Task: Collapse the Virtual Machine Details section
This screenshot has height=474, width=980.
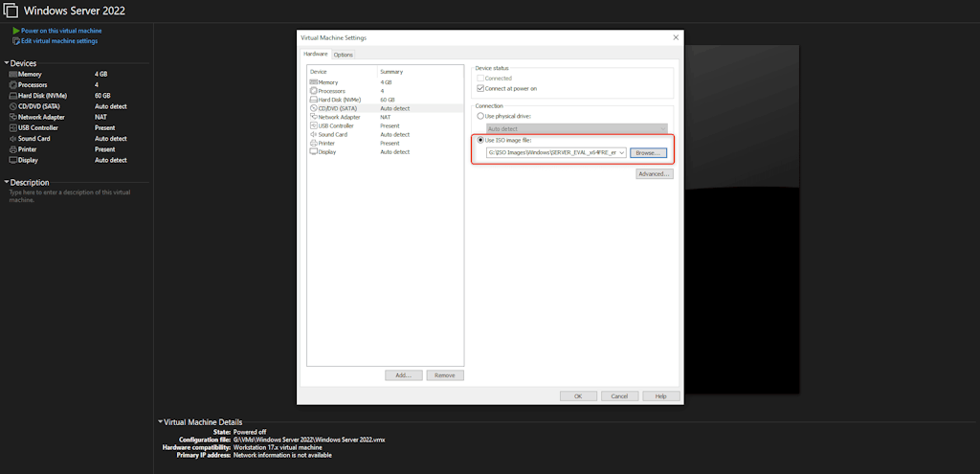Action: [x=161, y=422]
